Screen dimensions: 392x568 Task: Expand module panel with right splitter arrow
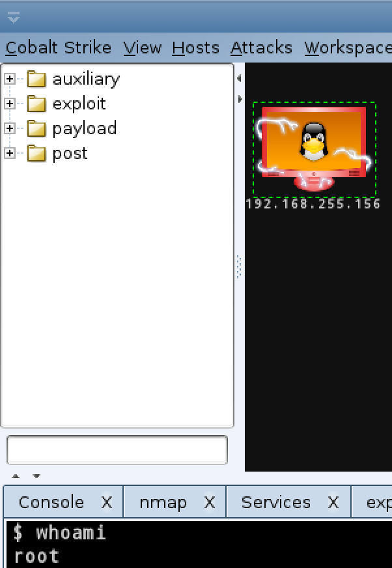(x=240, y=99)
